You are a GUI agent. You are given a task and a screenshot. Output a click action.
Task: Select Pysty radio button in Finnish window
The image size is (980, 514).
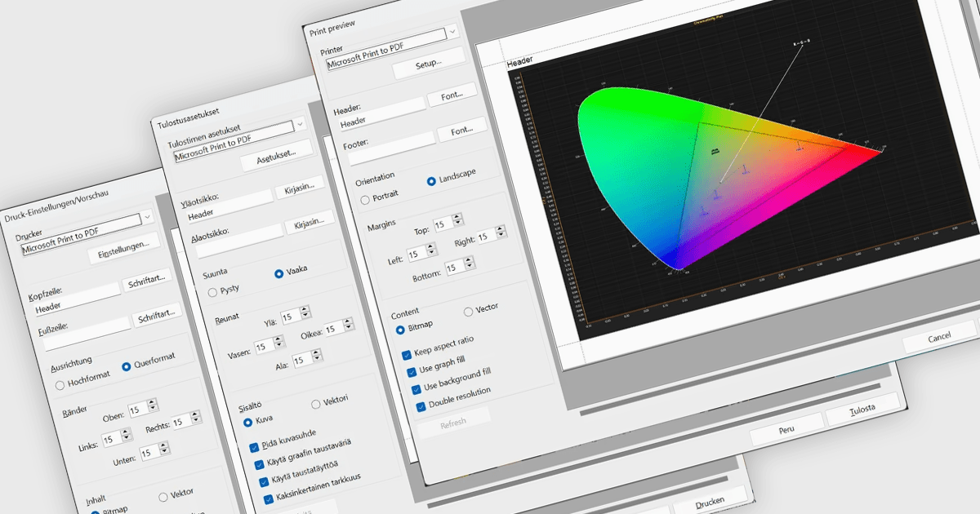point(212,291)
